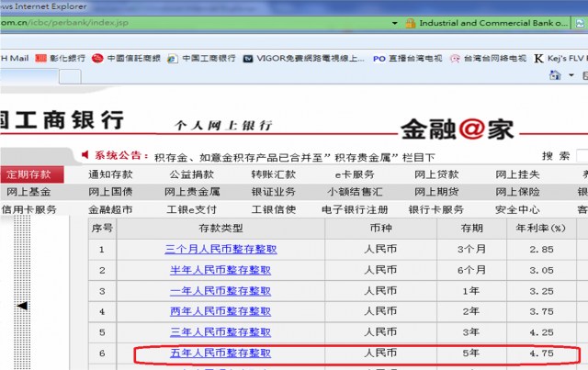Select the 4.75 interest rate cell
This screenshot has height=370, width=588.
point(541,353)
